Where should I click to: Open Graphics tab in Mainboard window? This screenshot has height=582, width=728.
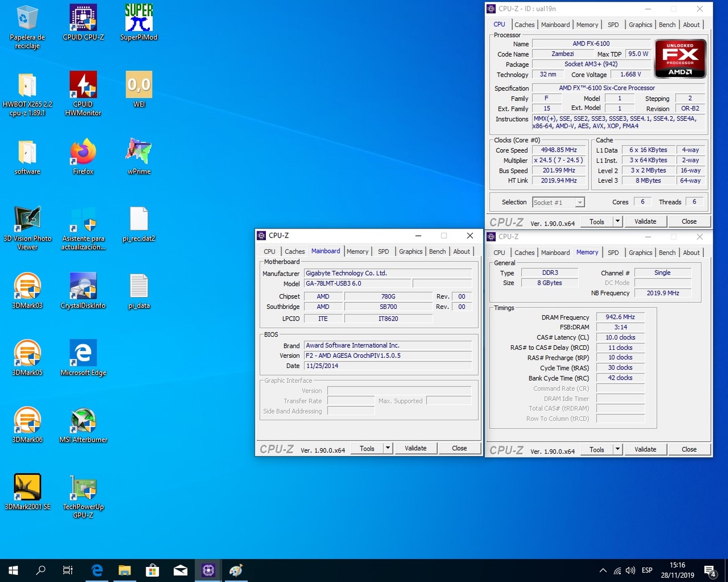click(410, 252)
